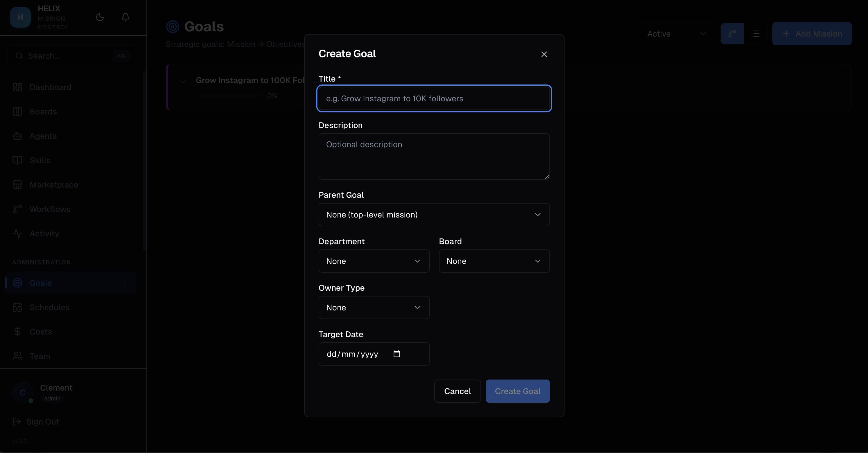This screenshot has height=453, width=868.
Task: Toggle dark mode moon icon
Action: point(100,17)
